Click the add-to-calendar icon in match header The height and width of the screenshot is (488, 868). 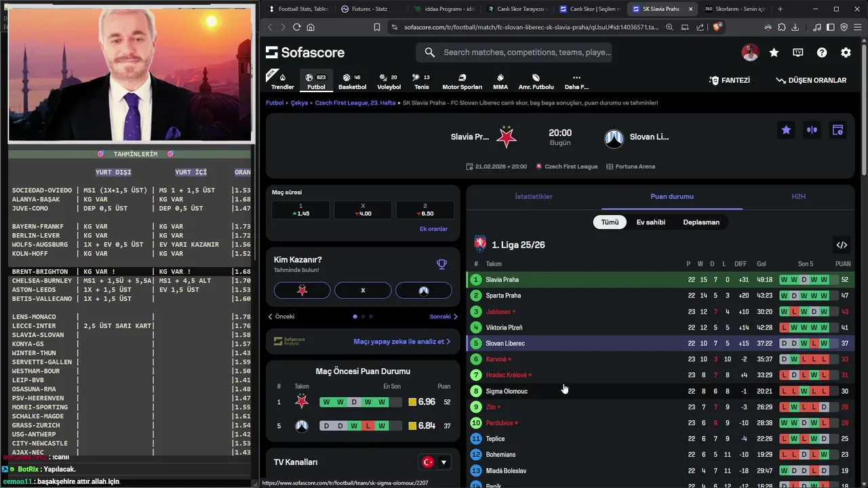837,130
